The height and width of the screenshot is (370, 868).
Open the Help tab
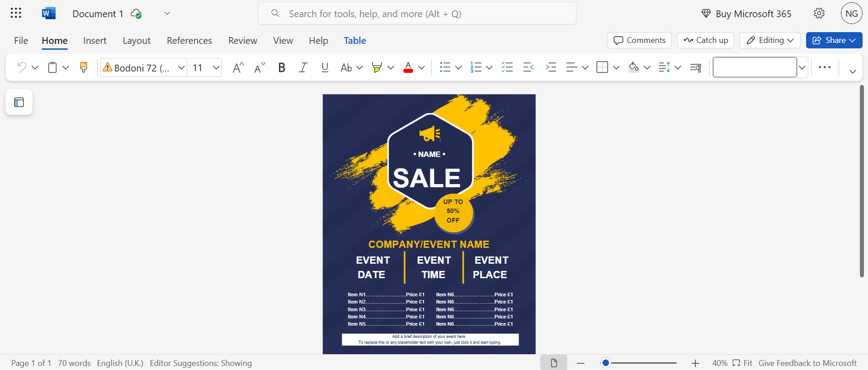[318, 41]
